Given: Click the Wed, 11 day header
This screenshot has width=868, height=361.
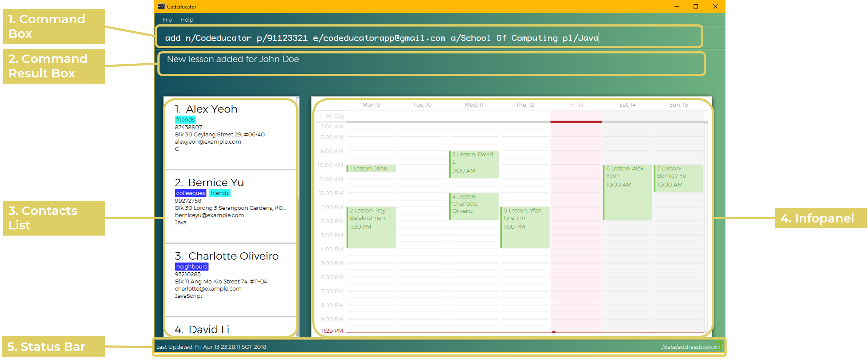Looking at the screenshot, I should tap(473, 105).
